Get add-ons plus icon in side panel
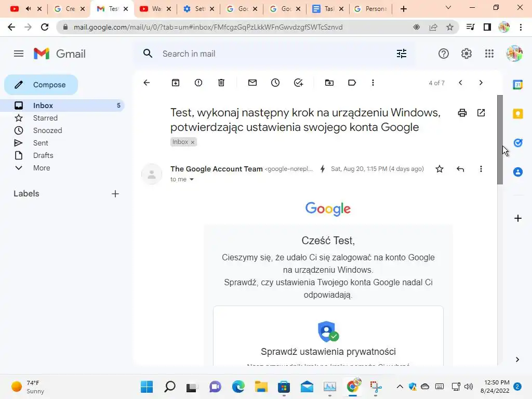The width and height of the screenshot is (532, 399). [x=518, y=218]
